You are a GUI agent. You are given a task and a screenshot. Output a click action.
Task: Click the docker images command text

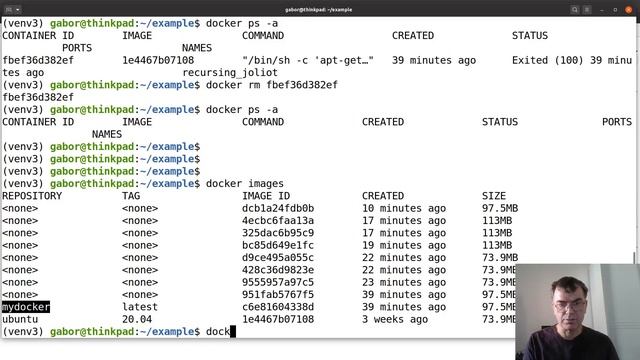pos(245,184)
